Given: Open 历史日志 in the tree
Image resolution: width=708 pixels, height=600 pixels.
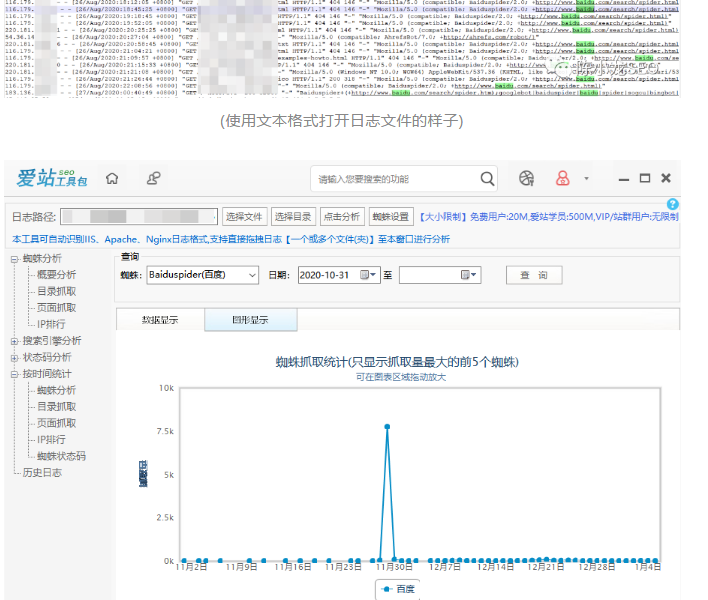Looking at the screenshot, I should [x=42, y=473].
